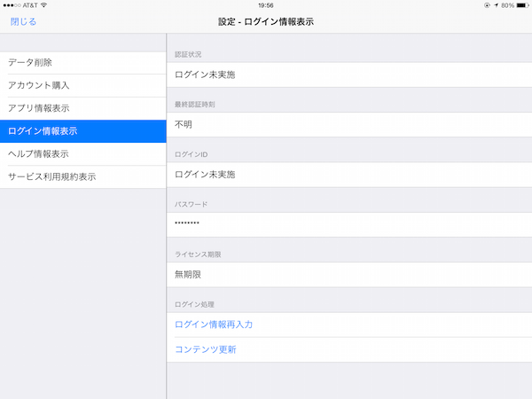The width and height of the screenshot is (532, 399).
Task: Tap ログイン未実施 under 認証状況
Action: click(x=349, y=74)
